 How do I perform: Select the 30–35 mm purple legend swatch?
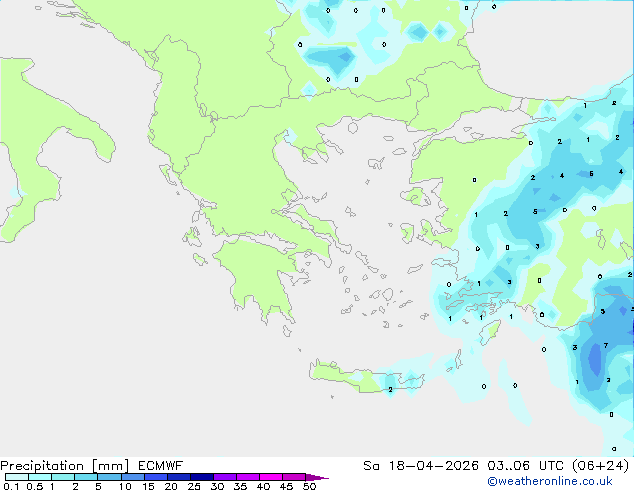(224, 477)
